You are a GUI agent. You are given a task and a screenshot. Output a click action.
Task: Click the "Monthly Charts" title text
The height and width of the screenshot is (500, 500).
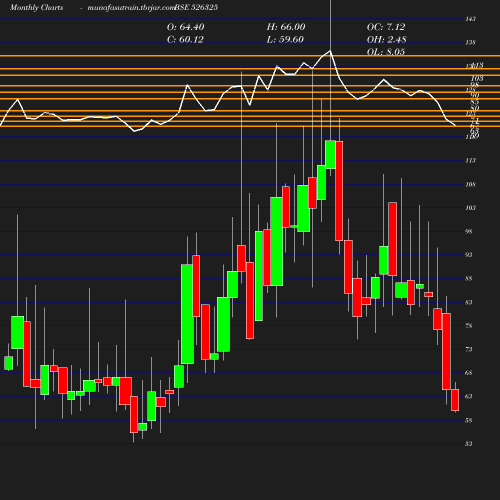[x=36, y=7]
